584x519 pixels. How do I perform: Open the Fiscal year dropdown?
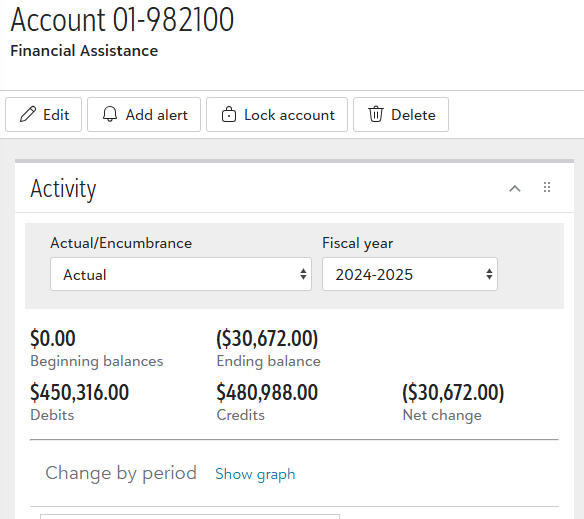point(410,274)
